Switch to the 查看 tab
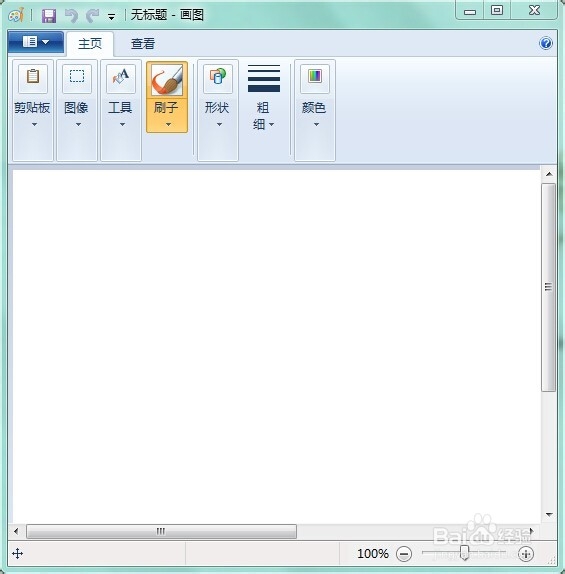This screenshot has height=574, width=565. pos(143,44)
